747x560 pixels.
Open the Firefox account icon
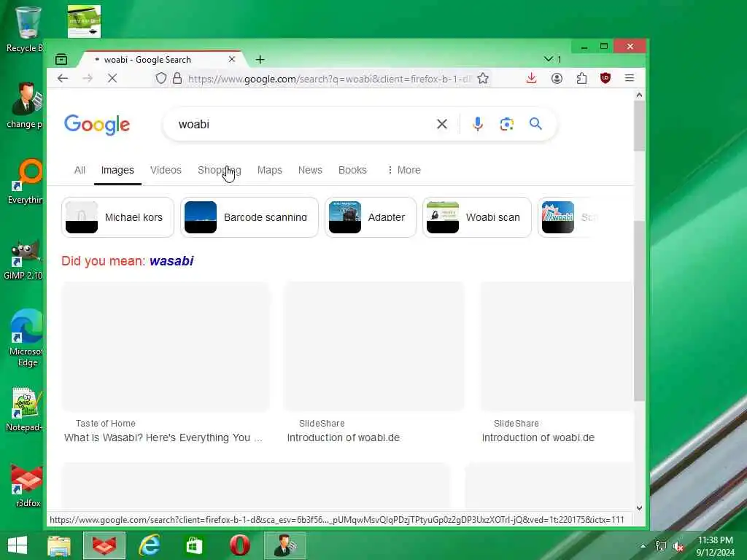(x=557, y=78)
